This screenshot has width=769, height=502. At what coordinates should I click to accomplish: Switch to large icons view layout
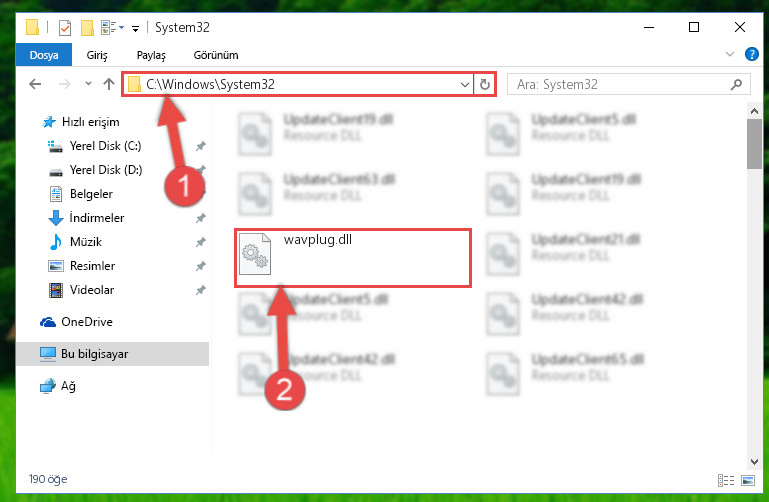tap(748, 480)
